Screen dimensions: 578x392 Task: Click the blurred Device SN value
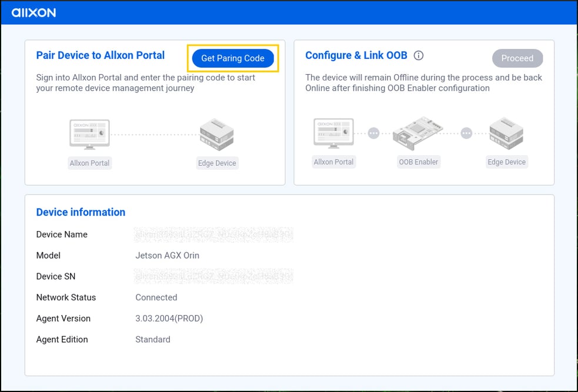coord(213,276)
